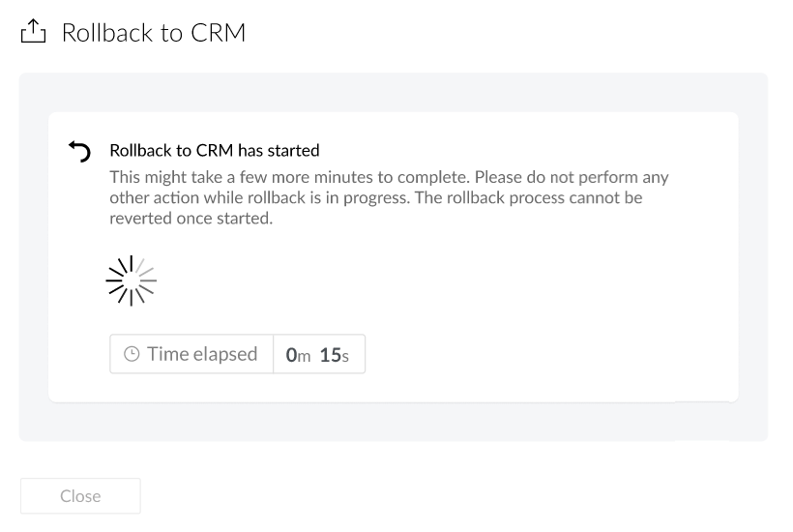Click the "Rollback to CRM" page title
The image size is (793, 532).
pyautogui.click(x=154, y=33)
